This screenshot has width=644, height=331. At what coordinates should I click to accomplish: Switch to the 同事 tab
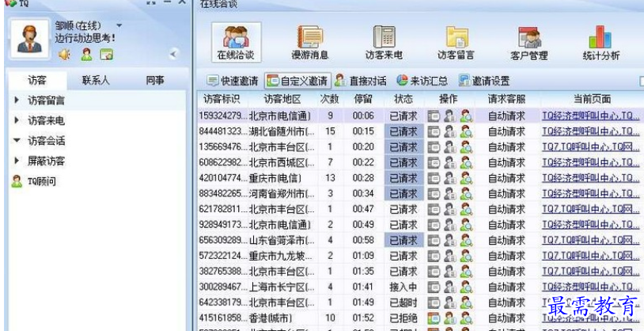pos(155,80)
